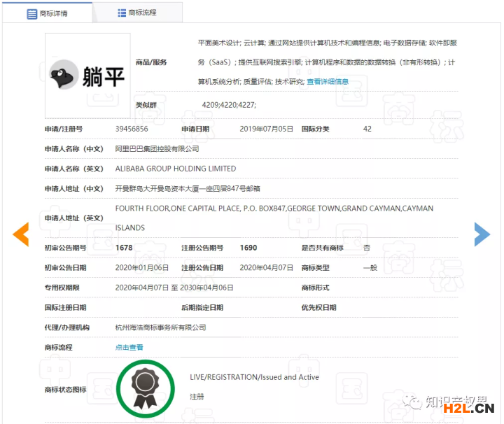Select application number 39456856
This screenshot has width=504, height=424.
coord(132,129)
